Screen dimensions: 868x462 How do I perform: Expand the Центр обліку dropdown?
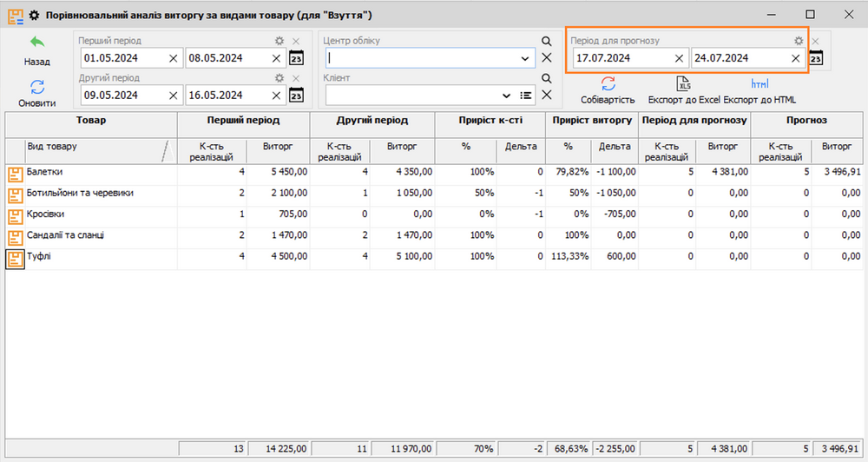[x=525, y=58]
